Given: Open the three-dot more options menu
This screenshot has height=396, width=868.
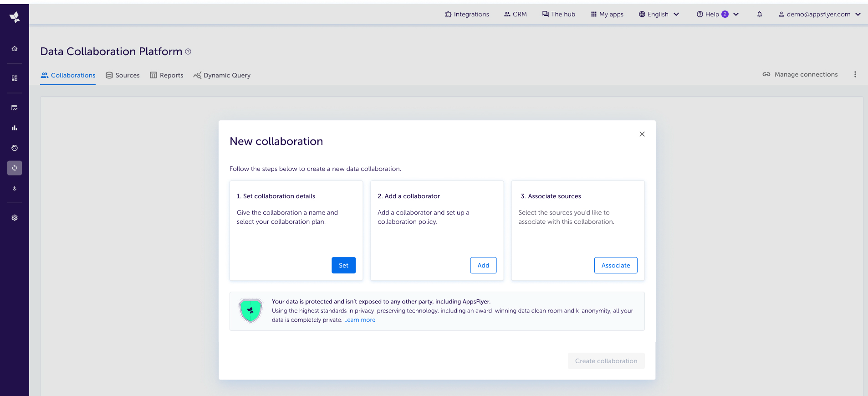Looking at the screenshot, I should coord(855,74).
